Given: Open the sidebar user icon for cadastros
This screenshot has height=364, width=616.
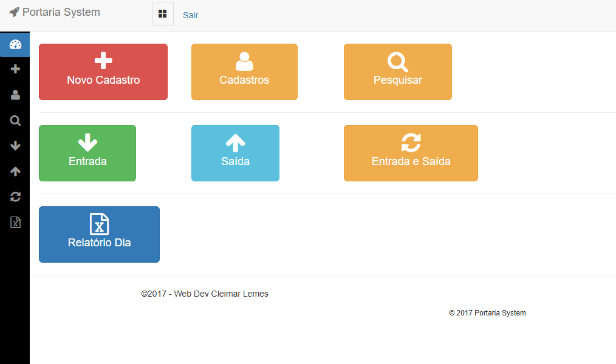Looking at the screenshot, I should click(15, 95).
